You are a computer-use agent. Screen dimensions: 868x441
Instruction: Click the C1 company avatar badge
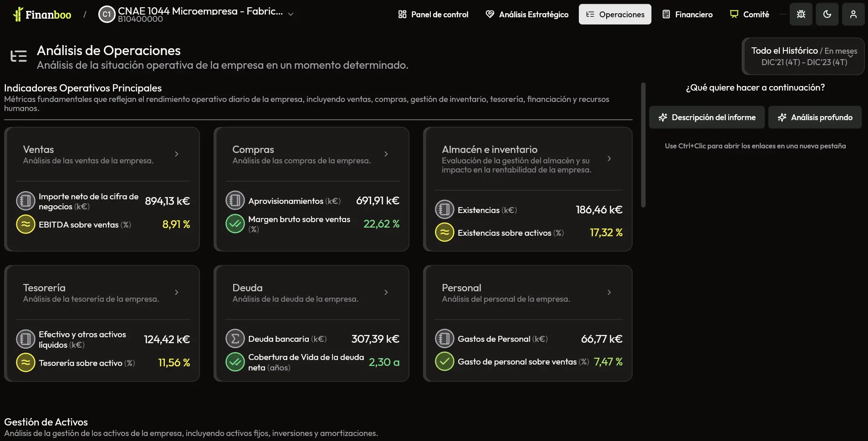pyautogui.click(x=107, y=15)
